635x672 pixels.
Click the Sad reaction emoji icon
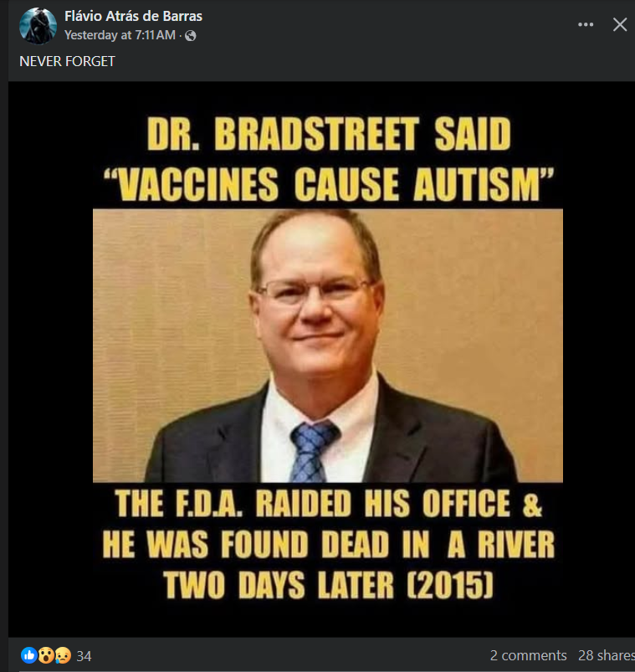tap(63, 655)
